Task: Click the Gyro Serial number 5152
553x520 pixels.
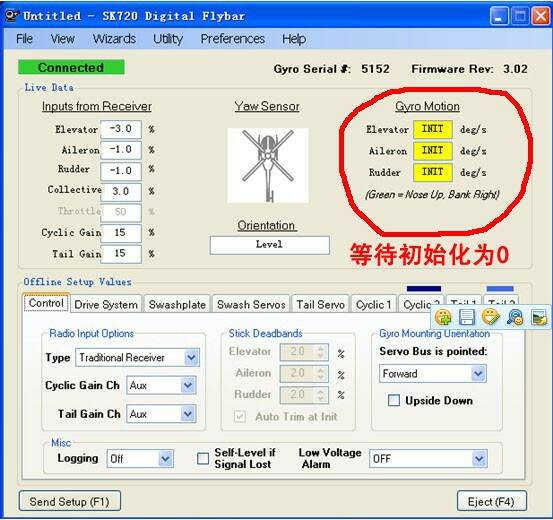Action: point(375,69)
